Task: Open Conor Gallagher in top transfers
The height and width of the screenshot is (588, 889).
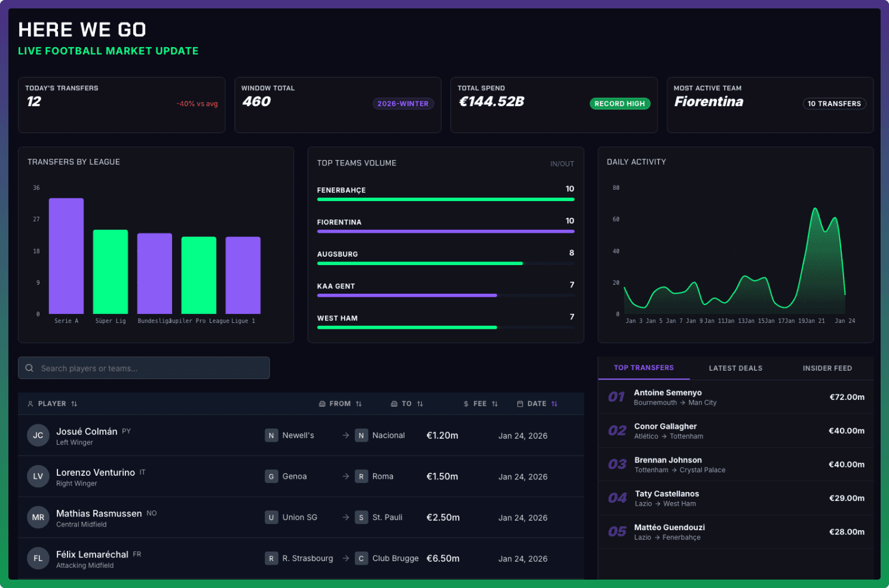Action: (736, 431)
